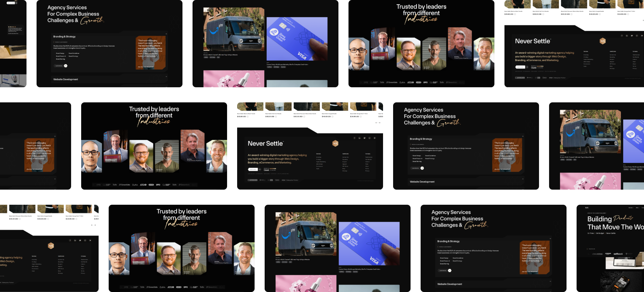Click Facebook icon in middle-row Never Settle footer
The width and height of the screenshot is (644, 292).
click(x=354, y=138)
